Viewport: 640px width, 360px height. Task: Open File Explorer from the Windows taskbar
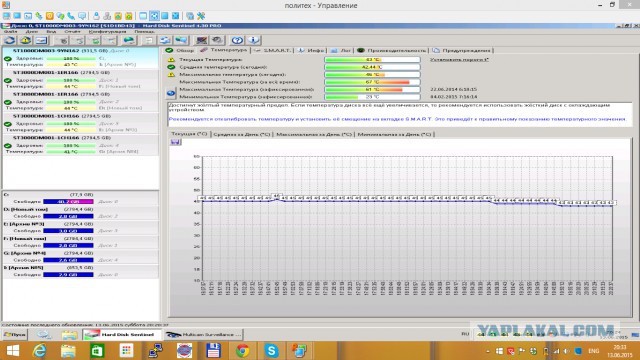(x=68, y=351)
